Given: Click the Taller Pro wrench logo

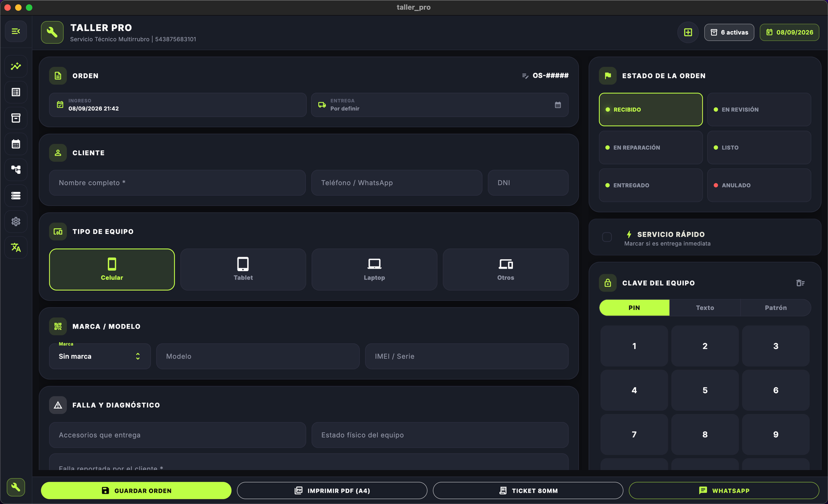Looking at the screenshot, I should [x=52, y=32].
